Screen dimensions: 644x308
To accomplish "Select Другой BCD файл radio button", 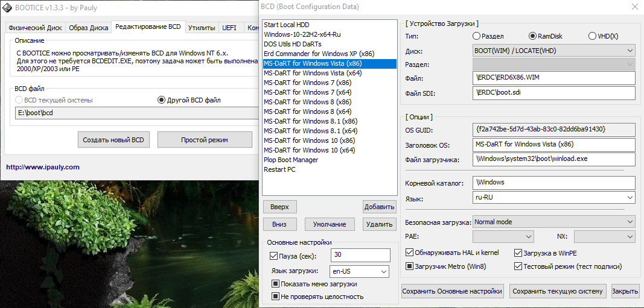I will 161,100.
